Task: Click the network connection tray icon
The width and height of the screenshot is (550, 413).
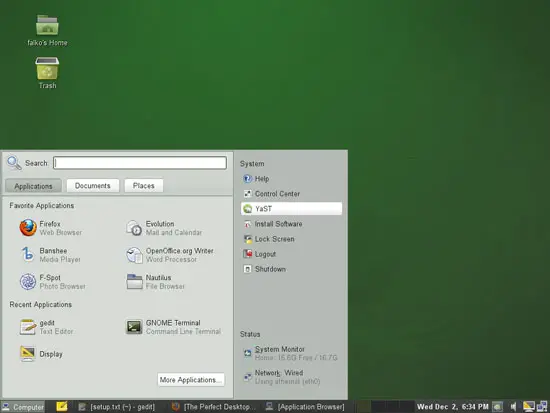Action: tap(542, 407)
